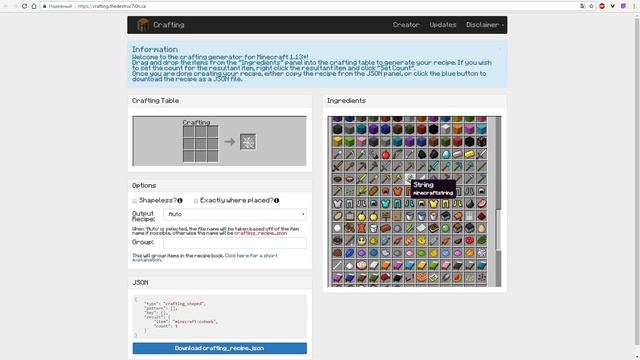
Task: Bookmark this page with the star
Action: pos(591,6)
